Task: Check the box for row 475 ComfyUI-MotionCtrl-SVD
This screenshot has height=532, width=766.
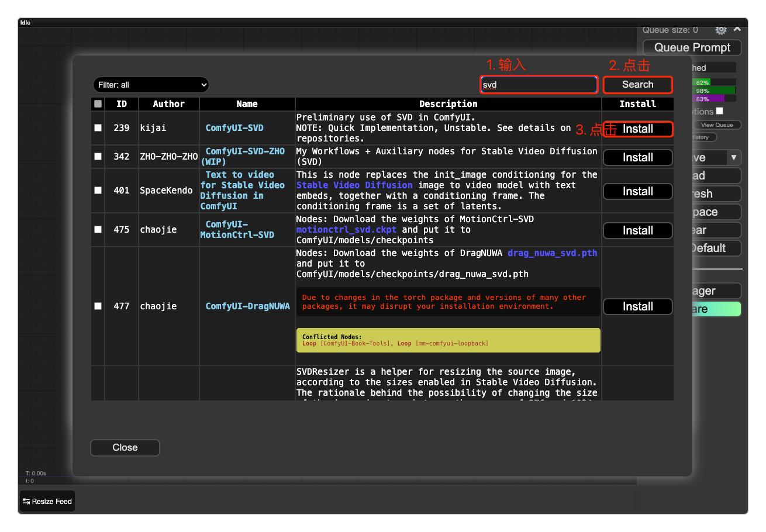Action: 98,229
